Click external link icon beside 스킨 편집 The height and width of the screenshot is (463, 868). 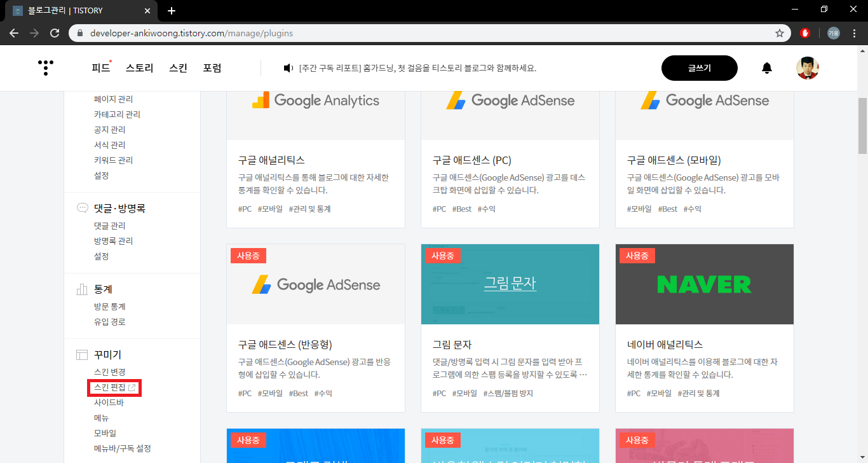[132, 387]
